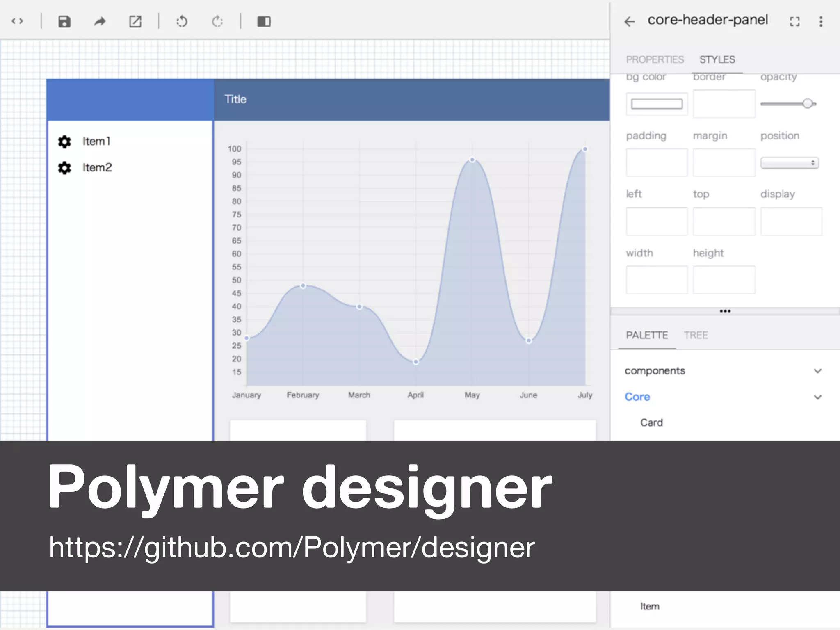The image size is (840, 630).
Task: Click gear icon beside Item1
Action: [64, 142]
